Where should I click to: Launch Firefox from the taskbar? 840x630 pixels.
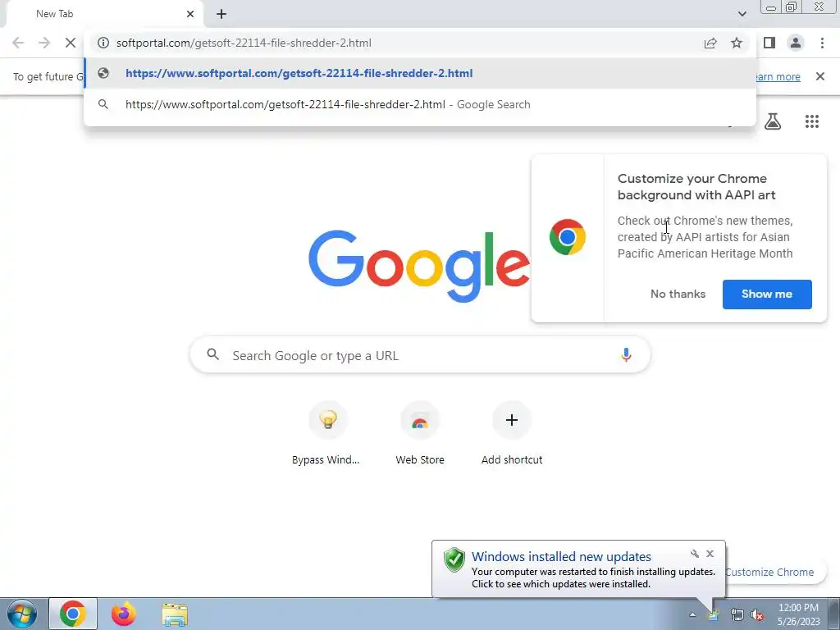click(124, 614)
